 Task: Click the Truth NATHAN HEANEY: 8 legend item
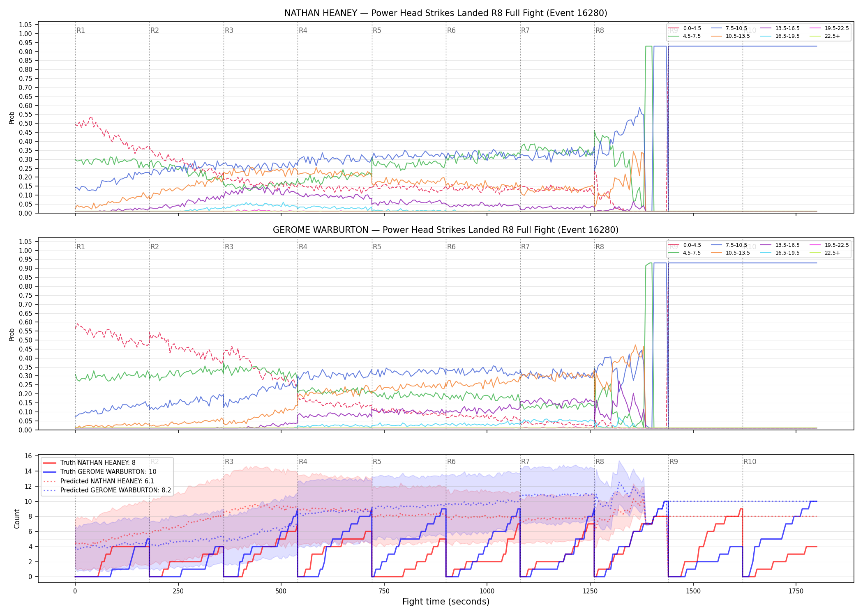(x=89, y=463)
